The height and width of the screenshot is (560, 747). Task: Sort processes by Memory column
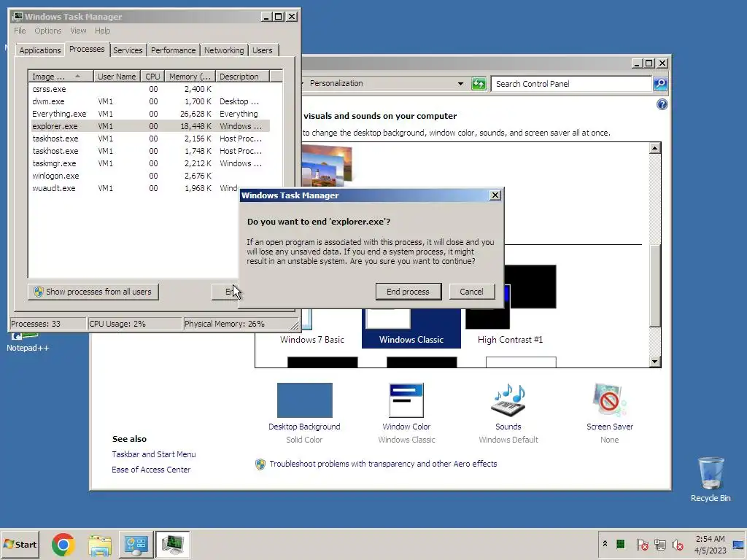click(x=190, y=76)
